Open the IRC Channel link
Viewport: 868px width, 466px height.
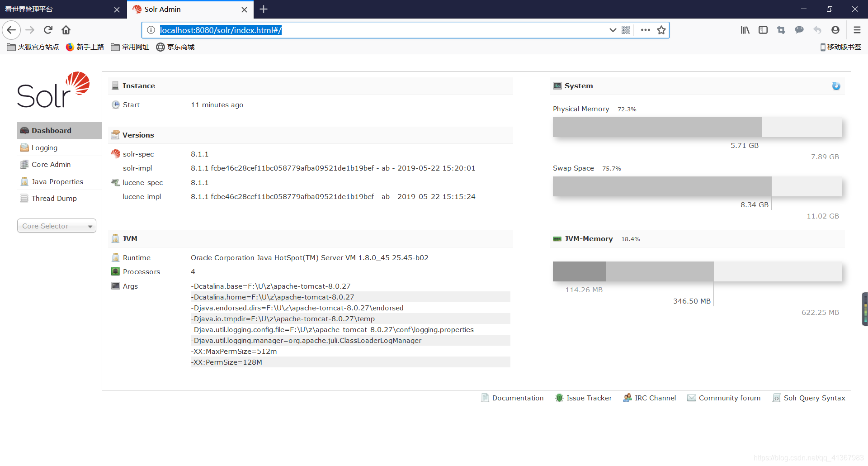tap(650, 398)
